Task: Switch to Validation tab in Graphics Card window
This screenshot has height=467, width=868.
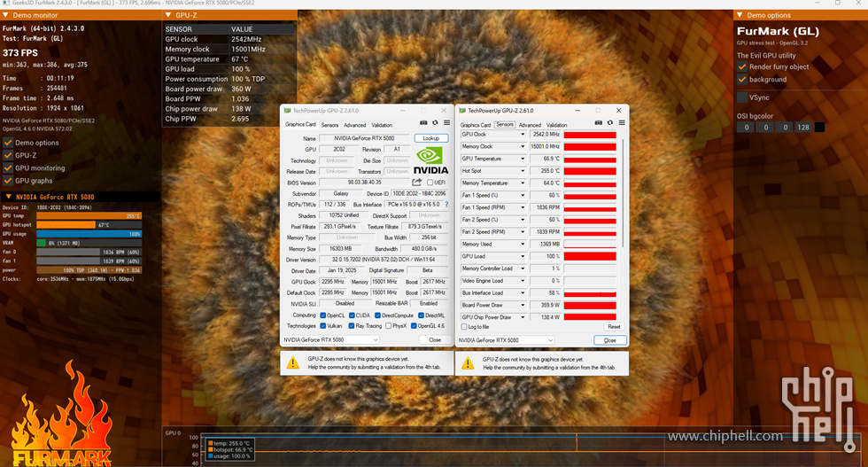Action: [x=382, y=125]
